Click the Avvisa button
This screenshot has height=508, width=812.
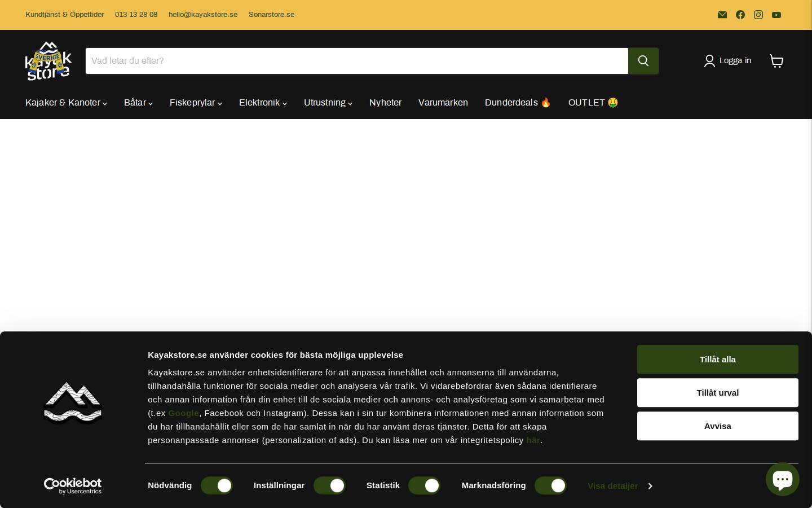(x=718, y=426)
